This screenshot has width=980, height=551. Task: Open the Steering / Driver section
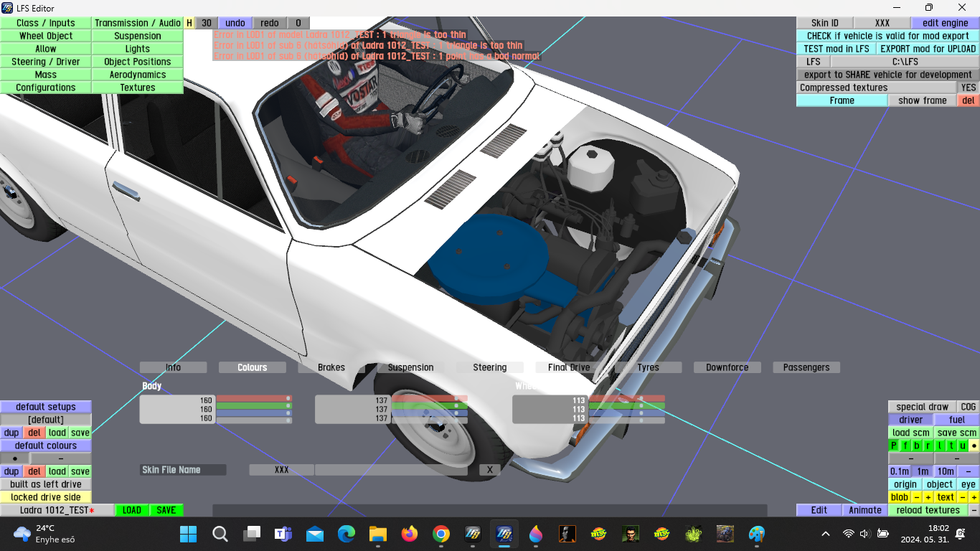pos(46,62)
